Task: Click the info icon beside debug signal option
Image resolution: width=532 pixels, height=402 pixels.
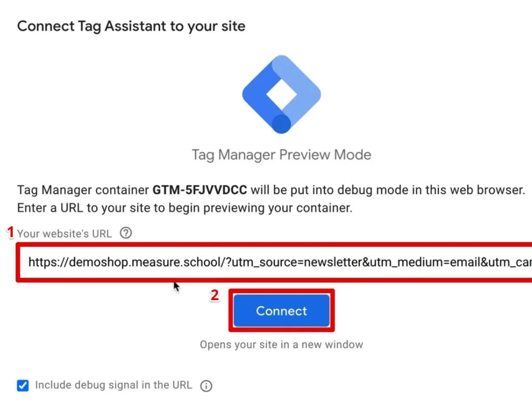Action: [206, 385]
